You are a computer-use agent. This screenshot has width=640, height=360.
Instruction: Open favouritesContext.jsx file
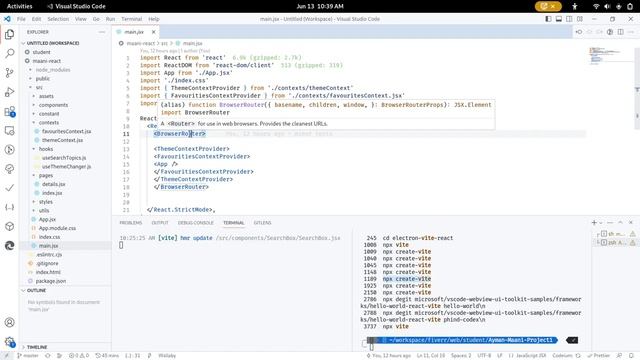[66, 131]
